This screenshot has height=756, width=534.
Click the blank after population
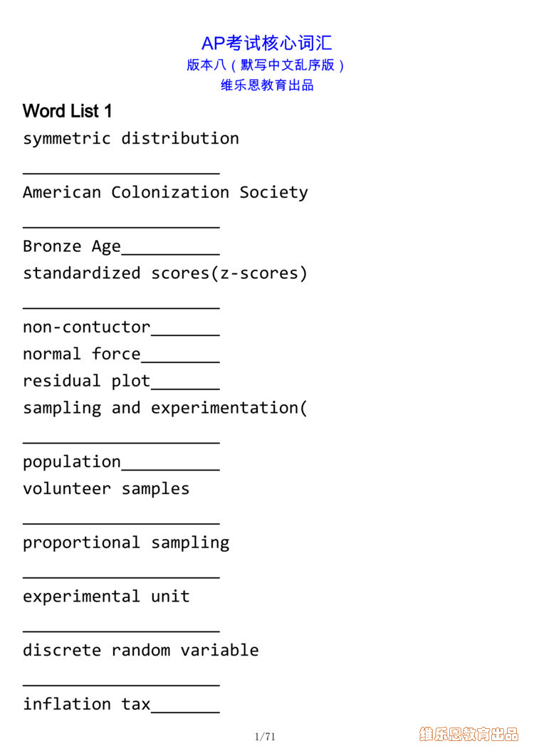tap(170, 468)
